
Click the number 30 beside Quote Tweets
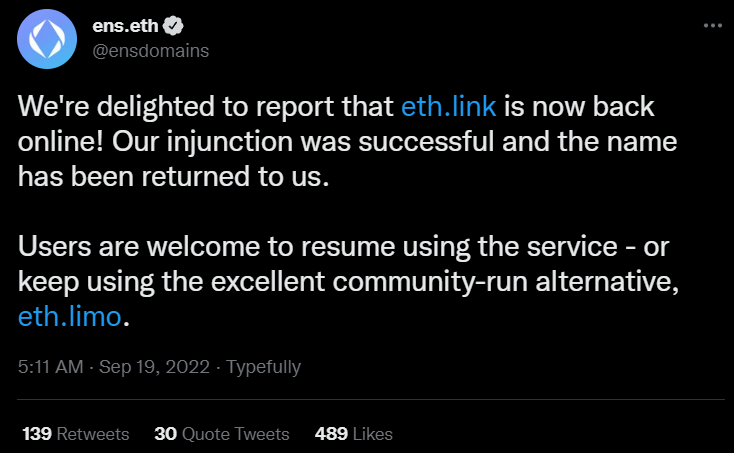[x=165, y=434]
